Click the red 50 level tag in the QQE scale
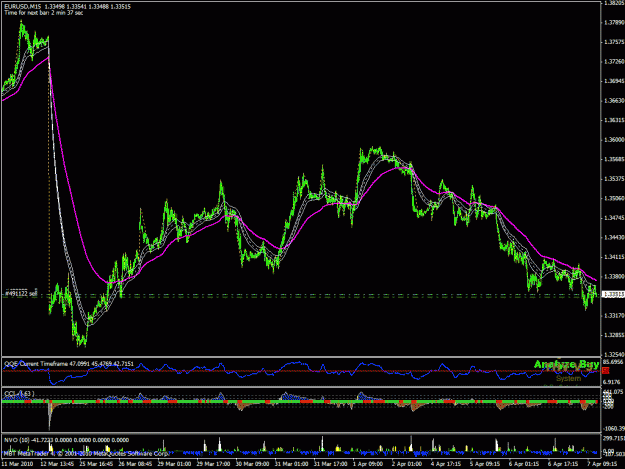625x469 pixels. (x=606, y=371)
